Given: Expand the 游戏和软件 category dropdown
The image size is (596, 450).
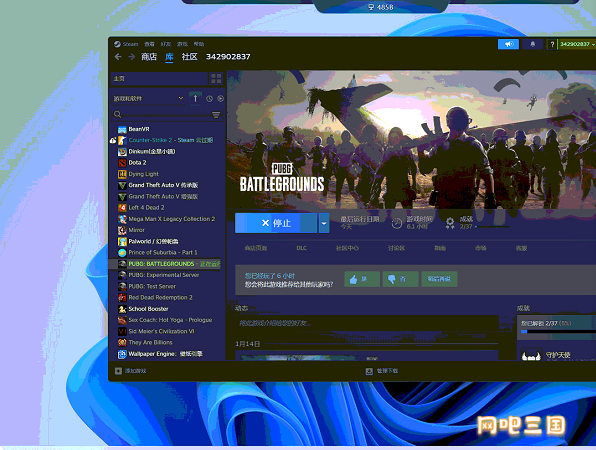Looking at the screenshot, I should click(181, 98).
